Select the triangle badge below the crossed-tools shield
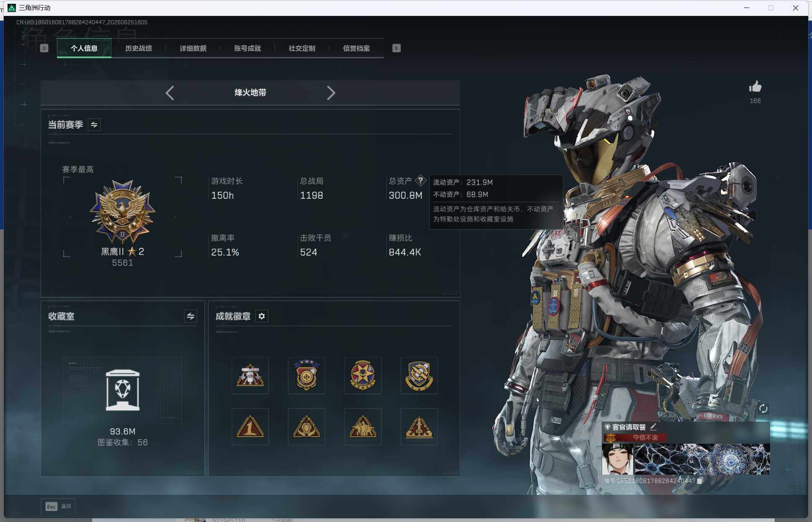The image size is (812, 522). (x=419, y=427)
